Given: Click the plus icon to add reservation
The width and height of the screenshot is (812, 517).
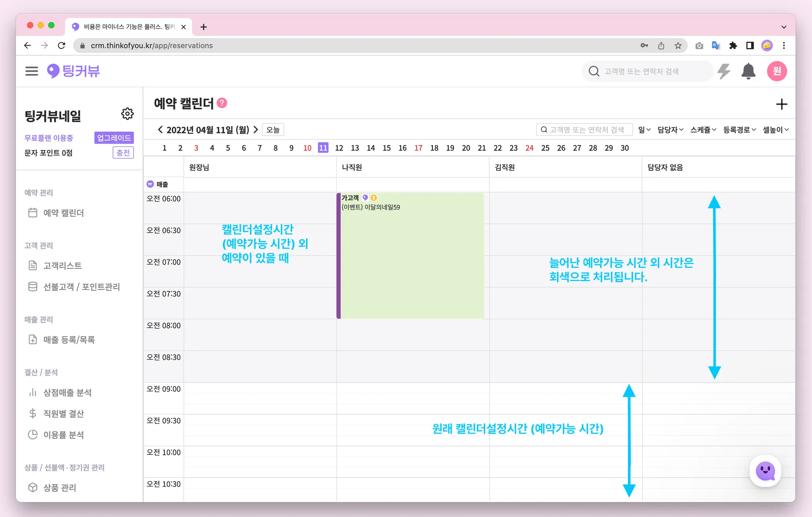Looking at the screenshot, I should (781, 105).
